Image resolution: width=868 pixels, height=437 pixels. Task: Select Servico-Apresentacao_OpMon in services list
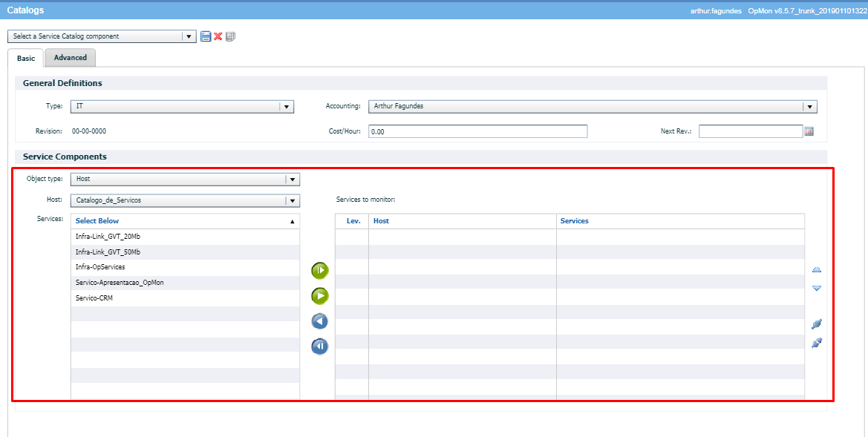point(185,283)
